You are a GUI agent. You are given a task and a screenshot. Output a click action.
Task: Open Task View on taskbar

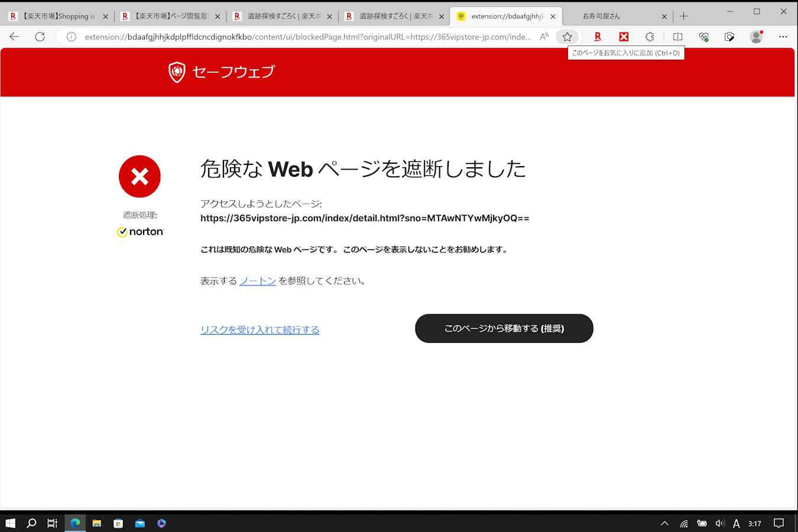[53, 523]
